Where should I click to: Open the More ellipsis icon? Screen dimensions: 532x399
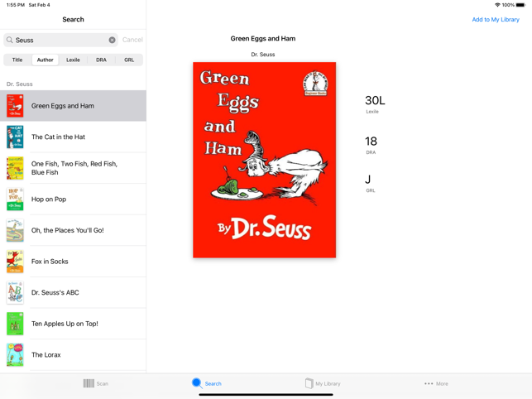click(x=429, y=383)
